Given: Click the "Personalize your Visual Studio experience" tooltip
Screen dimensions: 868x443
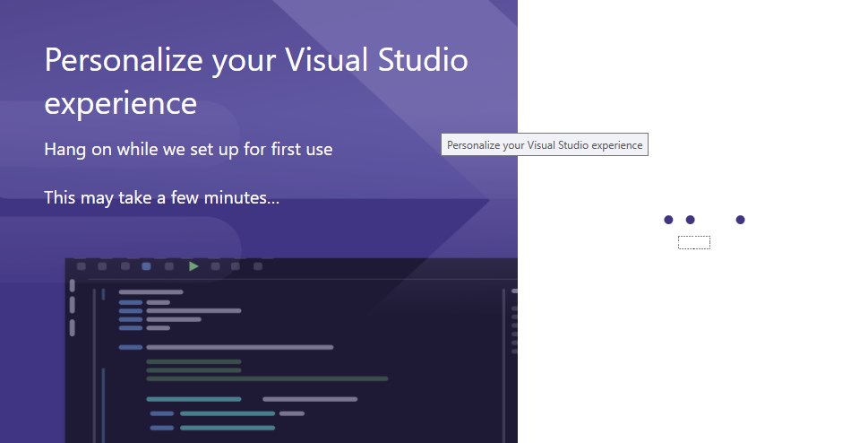Looking at the screenshot, I should [x=545, y=144].
